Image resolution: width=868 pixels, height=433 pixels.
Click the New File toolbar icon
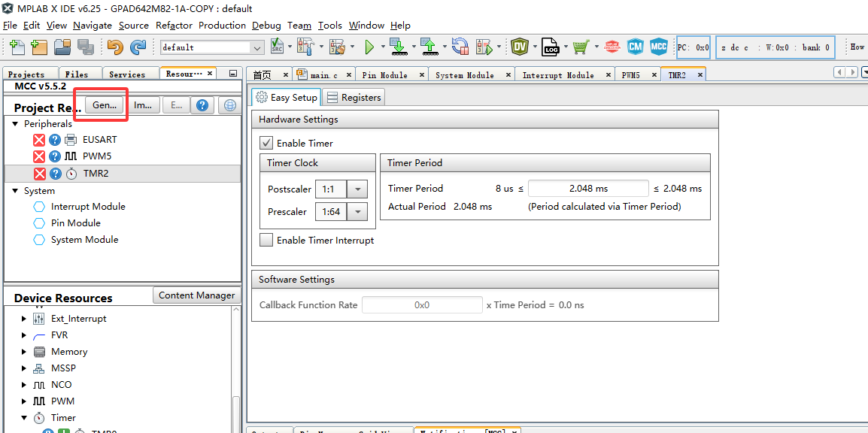(17, 47)
